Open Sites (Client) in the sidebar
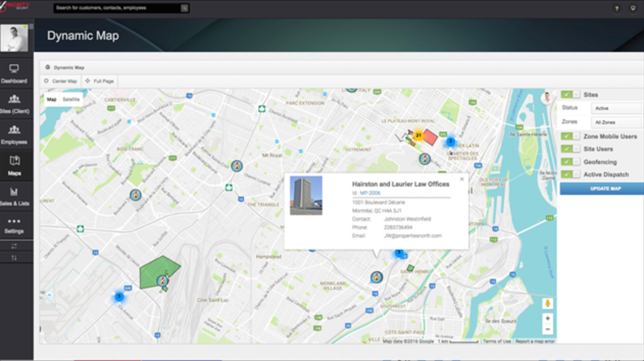644x361 pixels. click(14, 104)
